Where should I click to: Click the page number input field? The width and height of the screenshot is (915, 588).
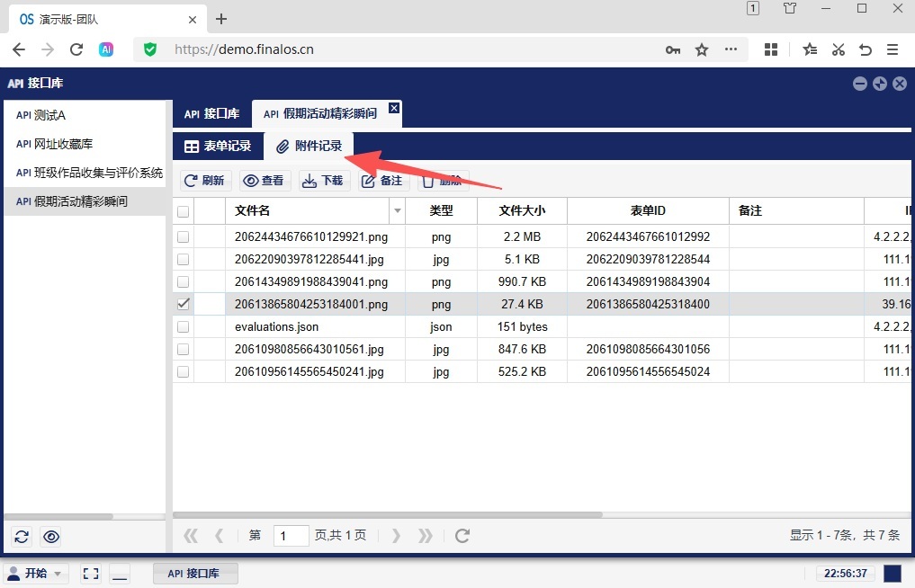point(291,536)
